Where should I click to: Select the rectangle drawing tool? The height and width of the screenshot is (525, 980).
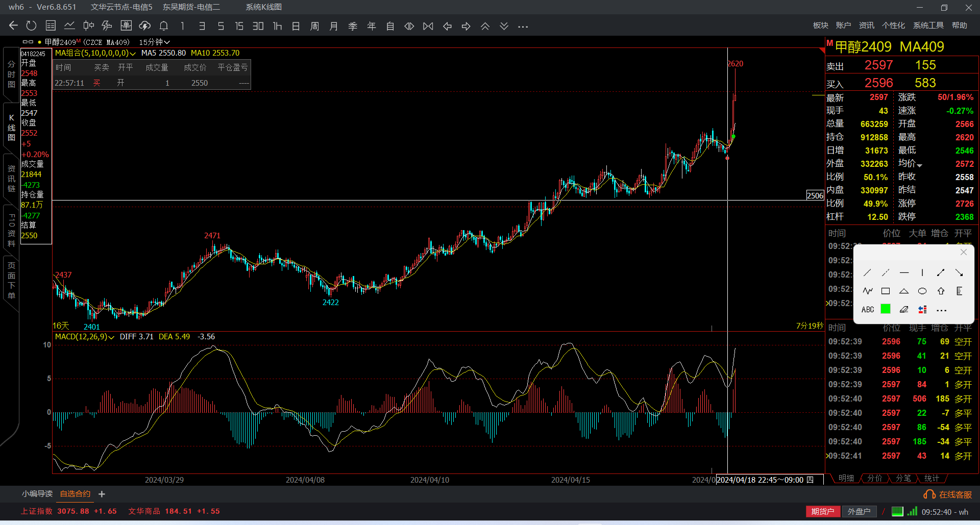[x=886, y=291]
